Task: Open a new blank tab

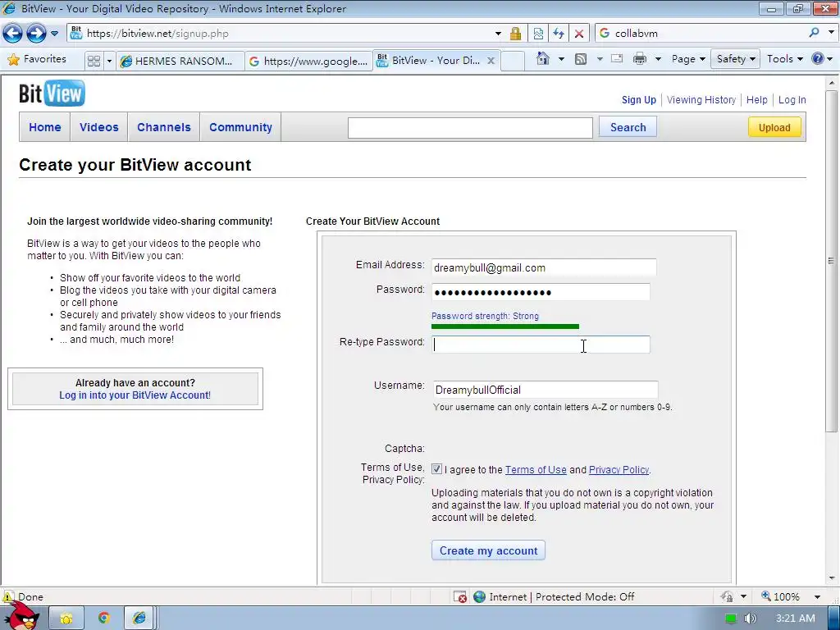Action: pos(513,61)
